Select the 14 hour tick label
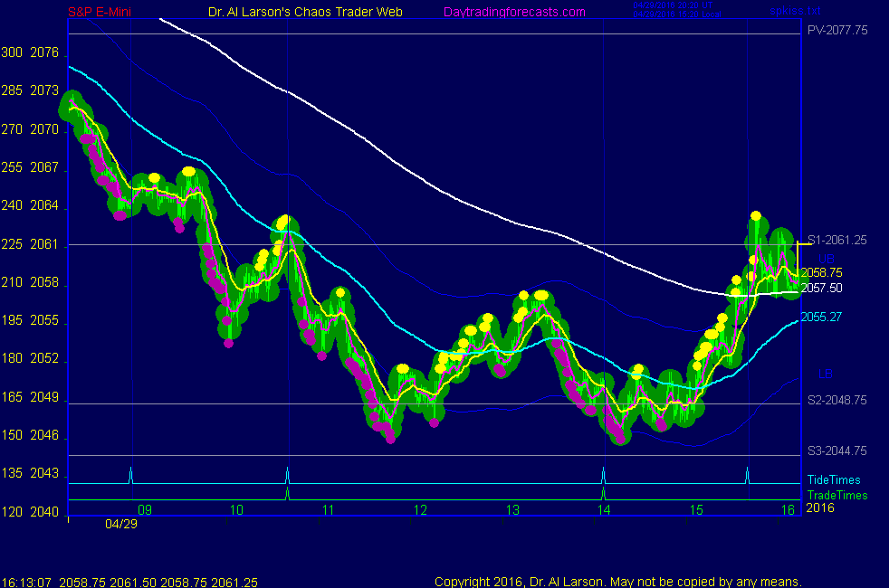 [x=604, y=510]
